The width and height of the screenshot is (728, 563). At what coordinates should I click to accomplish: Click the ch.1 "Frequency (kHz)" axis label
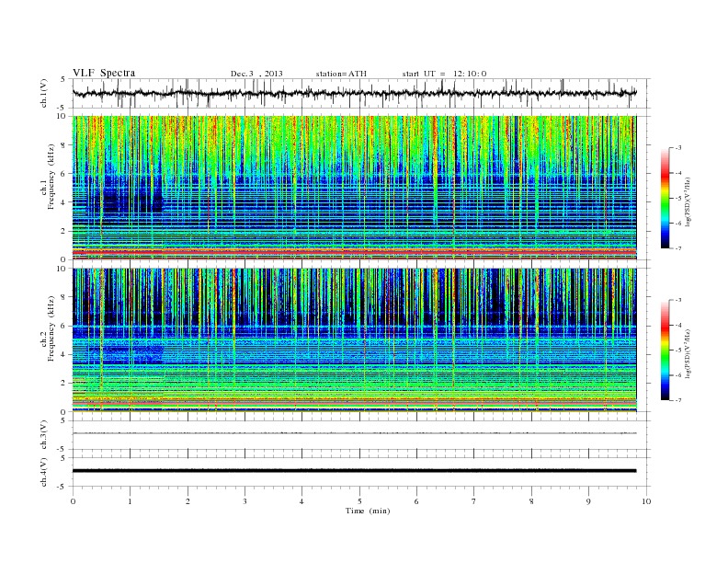(x=51, y=177)
